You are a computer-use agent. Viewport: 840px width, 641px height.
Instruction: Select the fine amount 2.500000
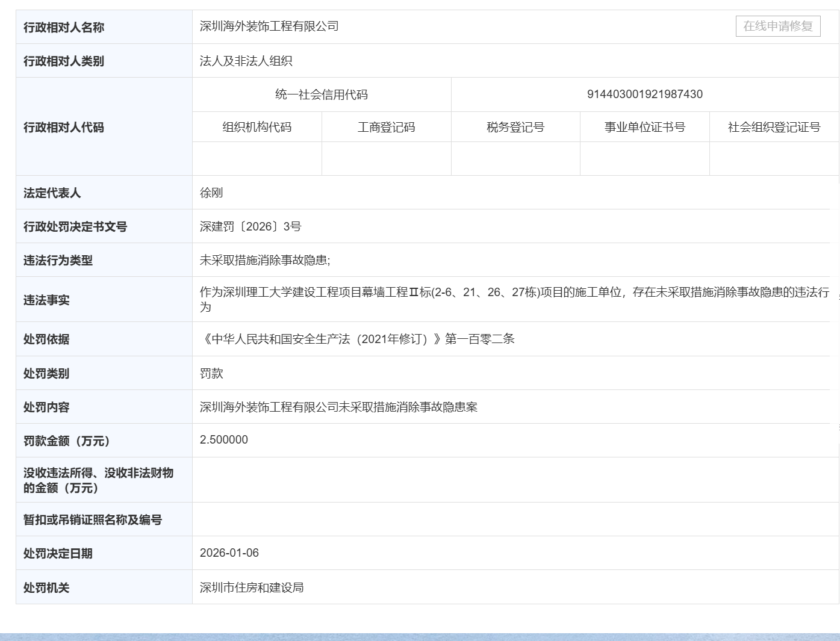point(223,440)
